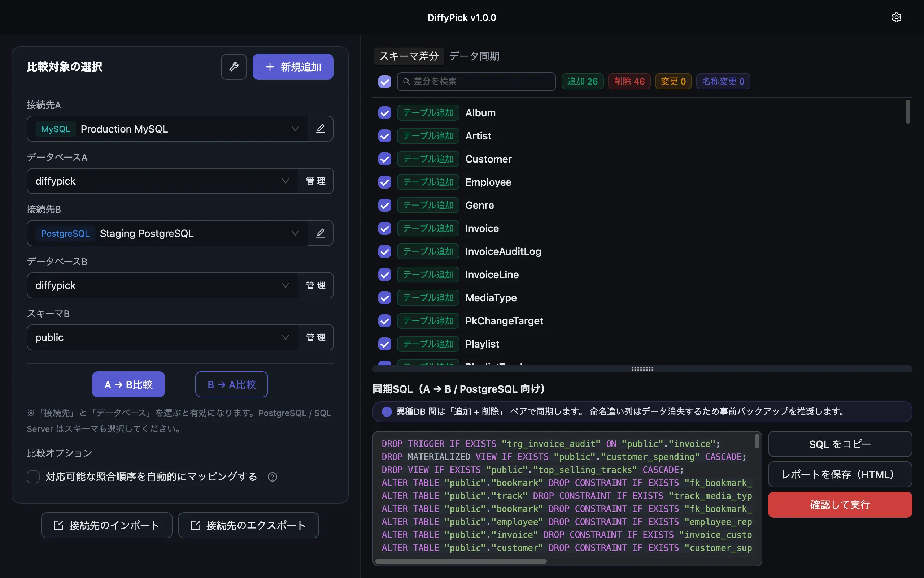This screenshot has height=578, width=924.
Task: Uncheck the InvoiceLine table checkbox
Action: tap(384, 275)
